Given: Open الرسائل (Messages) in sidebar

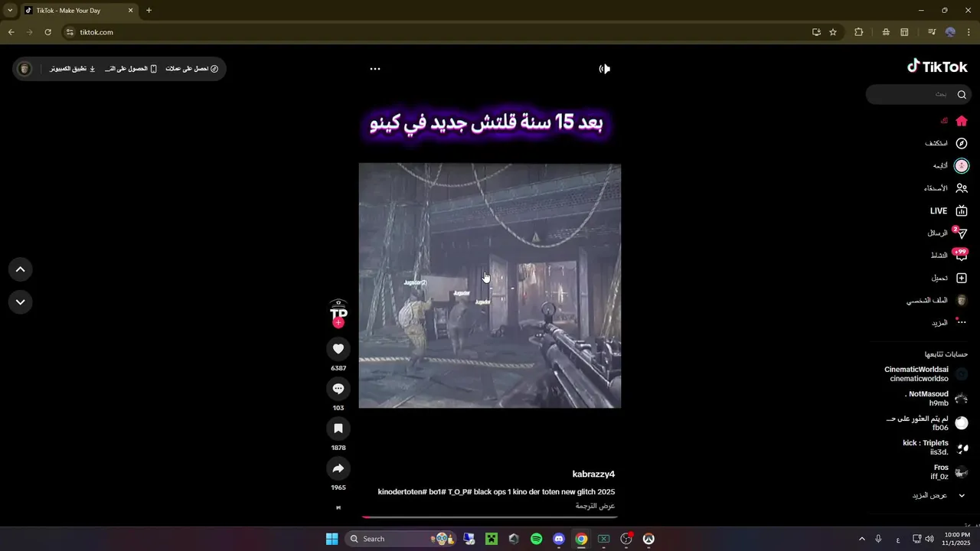Looking at the screenshot, I should (x=947, y=233).
